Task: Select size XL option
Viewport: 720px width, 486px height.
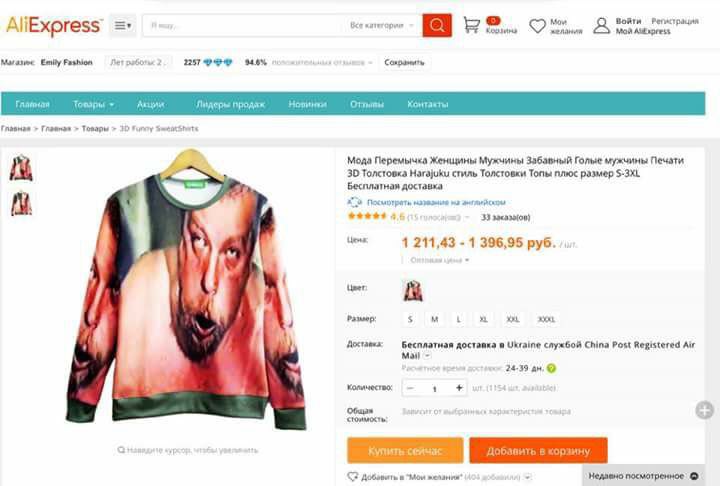Action: click(x=484, y=319)
